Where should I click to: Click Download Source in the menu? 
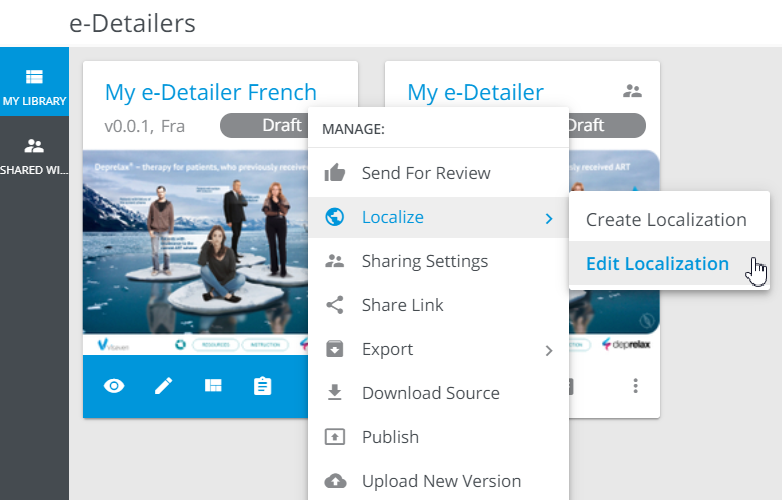tap(430, 393)
